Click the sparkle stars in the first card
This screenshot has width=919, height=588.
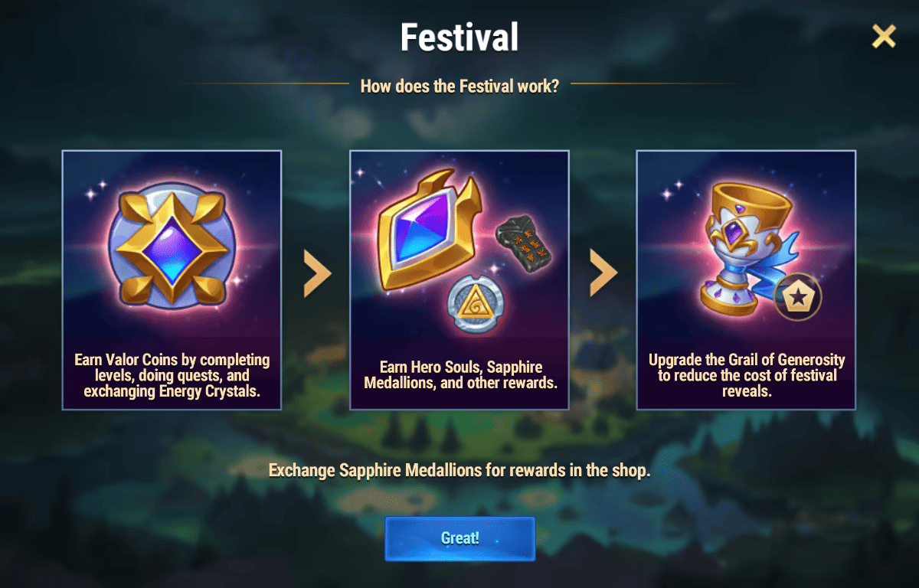tap(94, 191)
